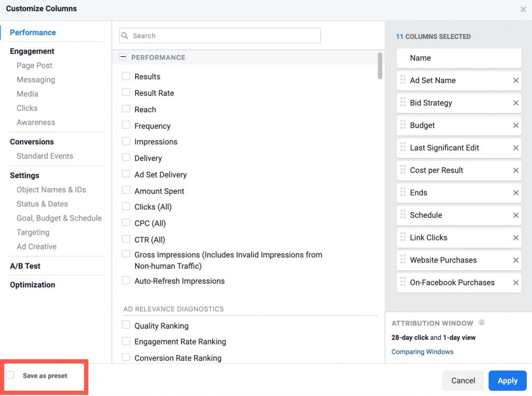Remove the Bid Strategy column
Screen dimensions: 532x396
tap(515, 103)
